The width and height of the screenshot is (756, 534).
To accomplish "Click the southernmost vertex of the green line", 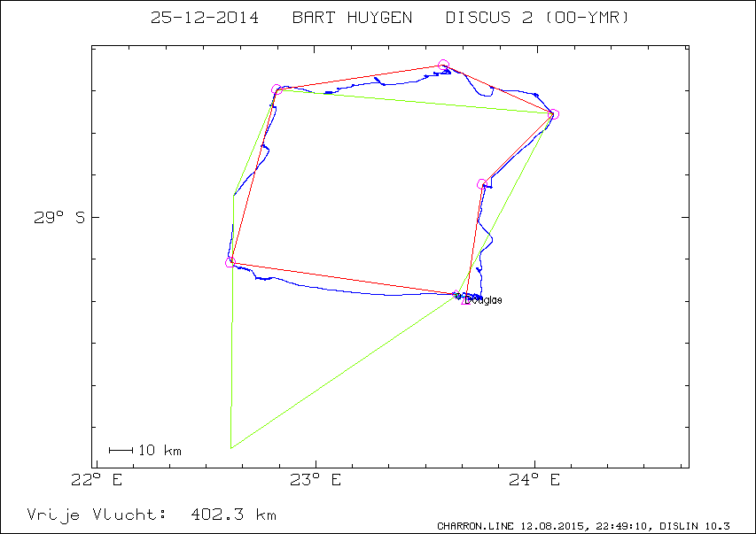I will click(x=231, y=448).
